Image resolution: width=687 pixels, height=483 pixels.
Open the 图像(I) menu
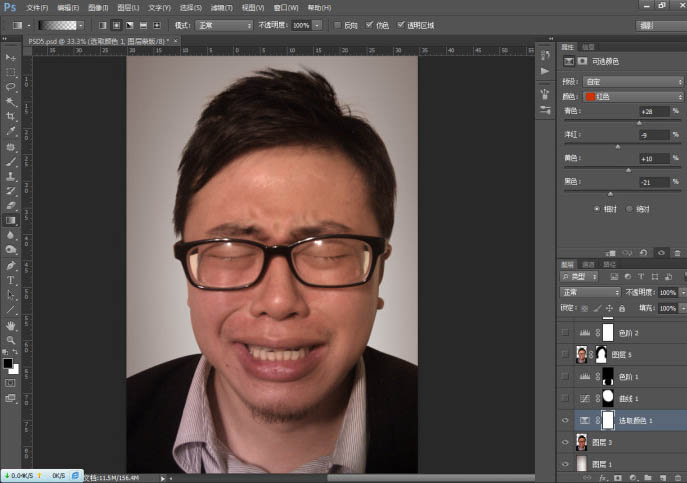(x=98, y=7)
